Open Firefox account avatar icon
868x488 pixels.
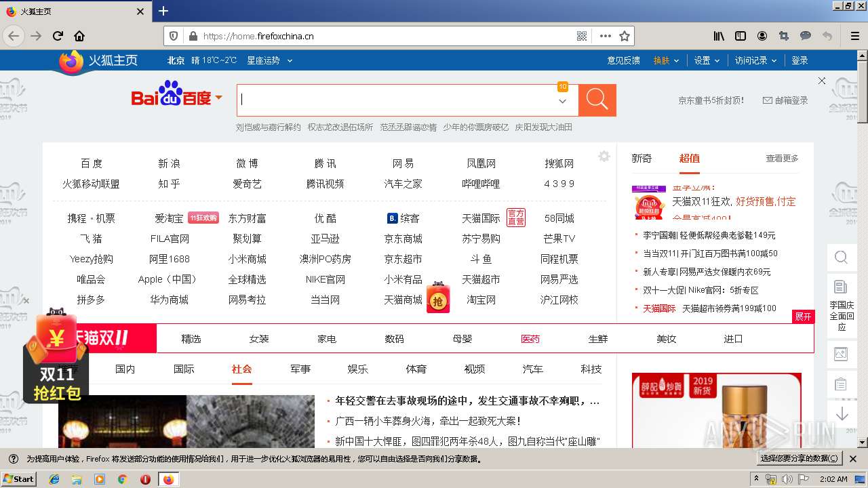point(762,36)
